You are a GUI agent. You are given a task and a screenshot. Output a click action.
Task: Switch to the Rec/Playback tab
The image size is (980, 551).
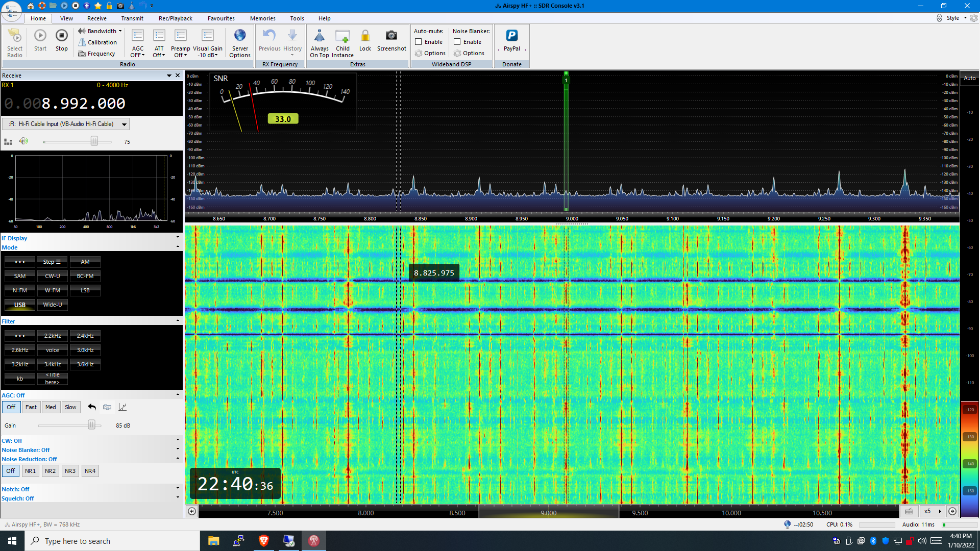175,18
